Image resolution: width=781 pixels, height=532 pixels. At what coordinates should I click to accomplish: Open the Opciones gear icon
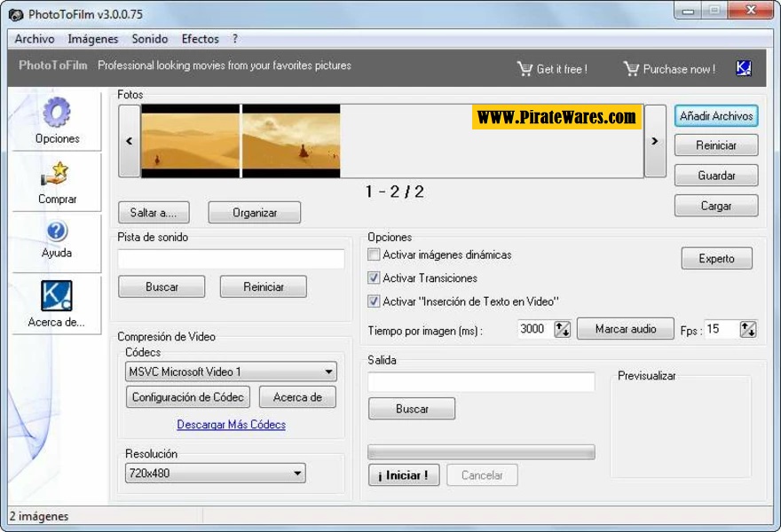[x=57, y=113]
